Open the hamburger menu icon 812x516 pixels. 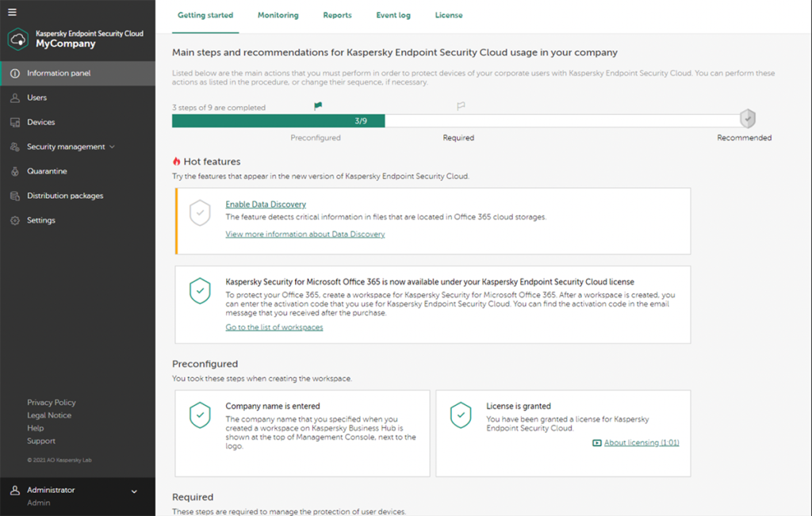tap(12, 12)
